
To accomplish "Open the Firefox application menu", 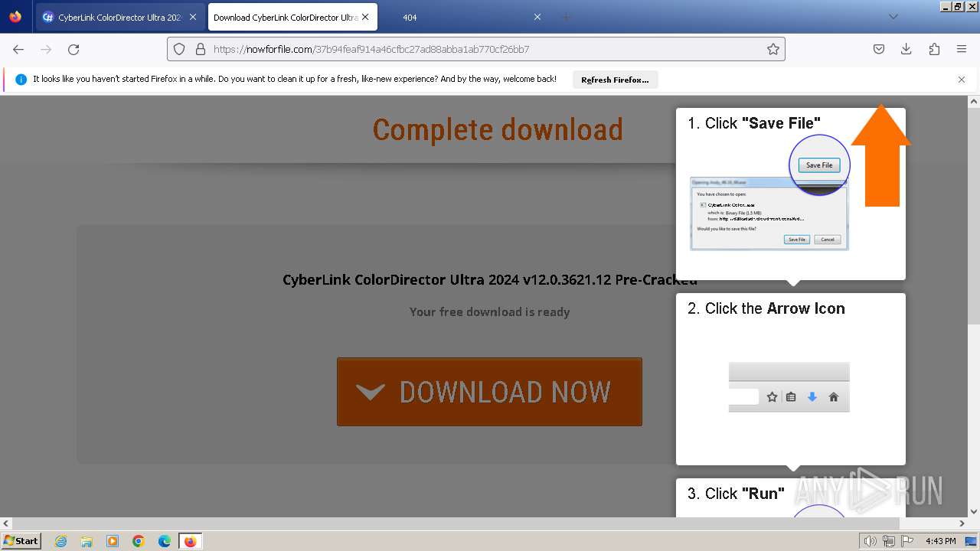I will pos(962,49).
